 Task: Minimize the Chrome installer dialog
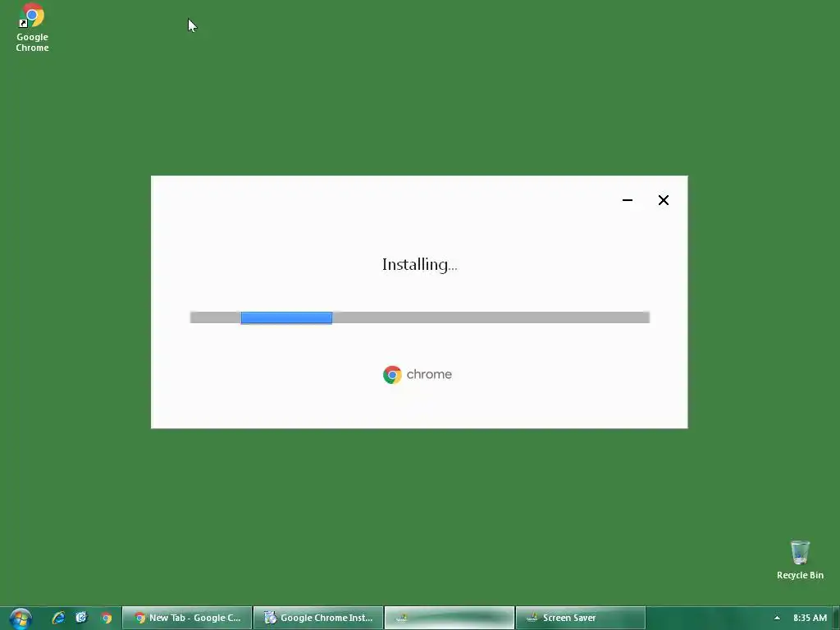click(x=628, y=200)
